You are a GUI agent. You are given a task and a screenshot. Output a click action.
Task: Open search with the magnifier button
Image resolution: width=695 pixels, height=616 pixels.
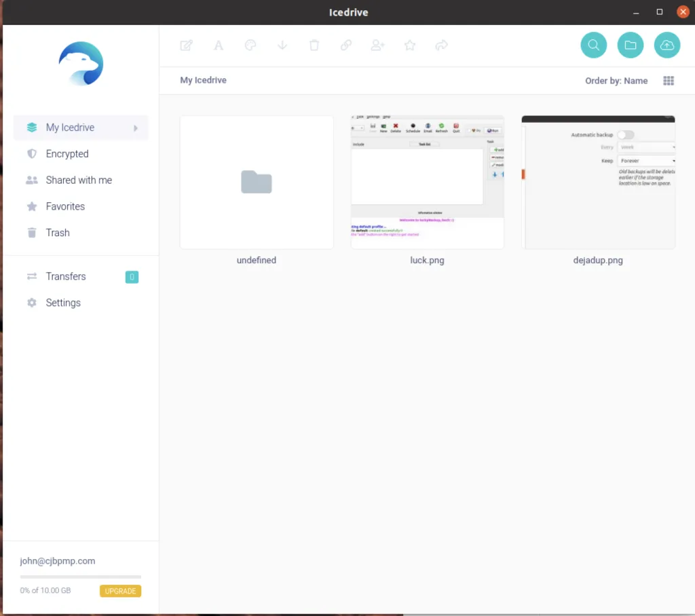[594, 45]
